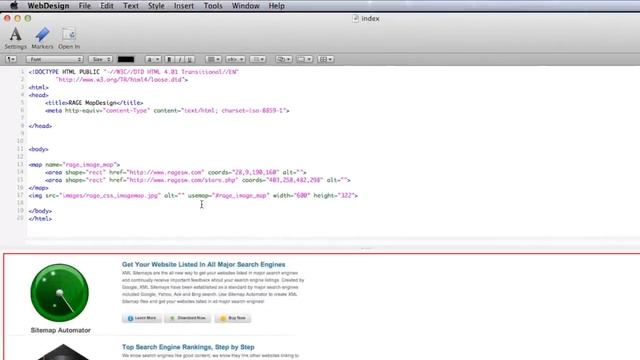Screen dimensions: 640x360
Task: Toggle italic formatting
Action: click(x=180, y=60)
